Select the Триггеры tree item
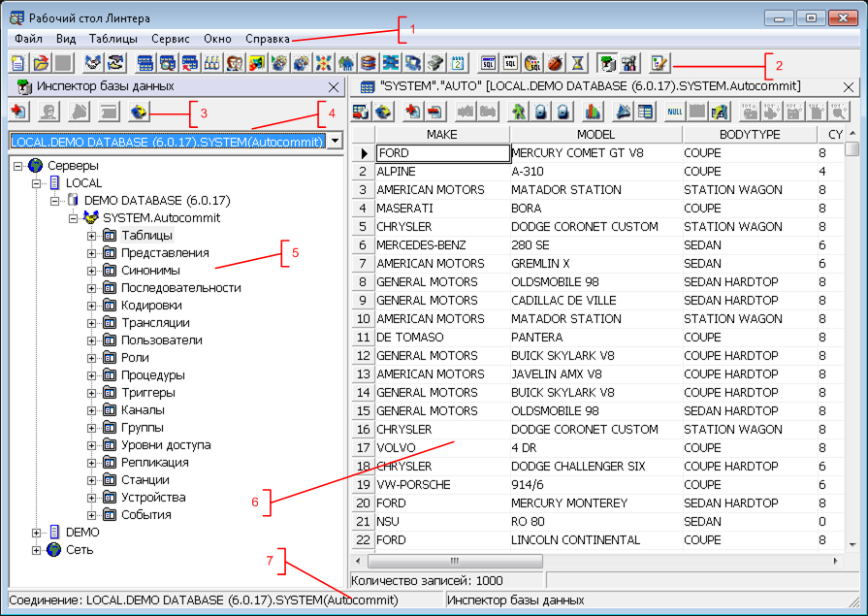The width and height of the screenshot is (868, 616). tap(148, 393)
